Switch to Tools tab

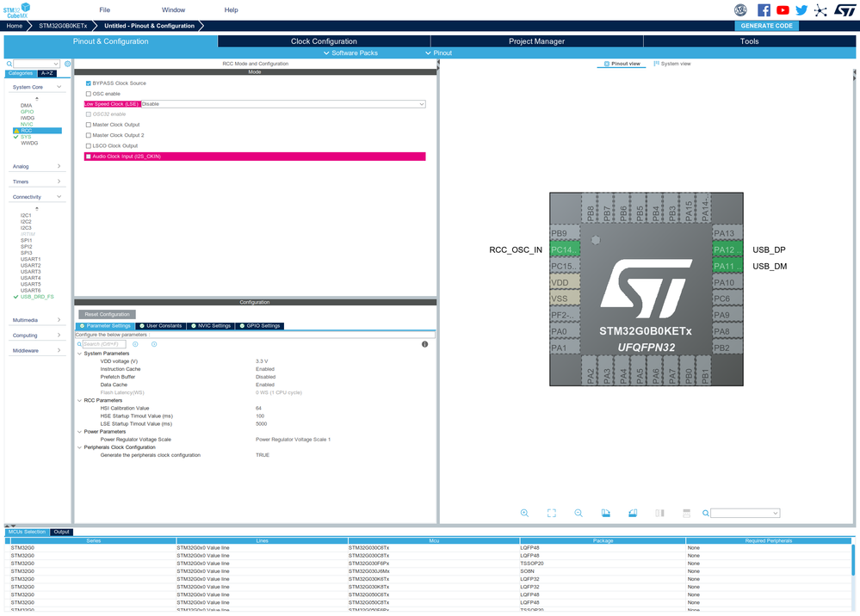pyautogui.click(x=749, y=41)
